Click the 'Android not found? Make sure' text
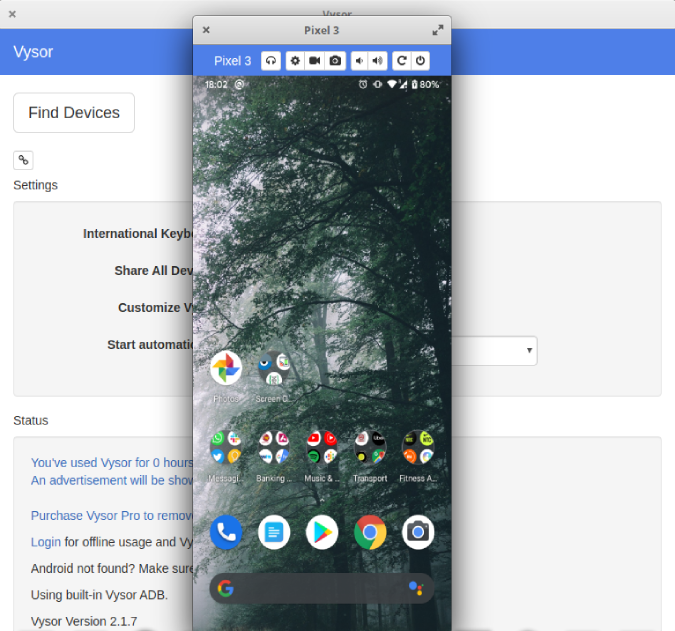This screenshot has width=675, height=631. tap(112, 569)
